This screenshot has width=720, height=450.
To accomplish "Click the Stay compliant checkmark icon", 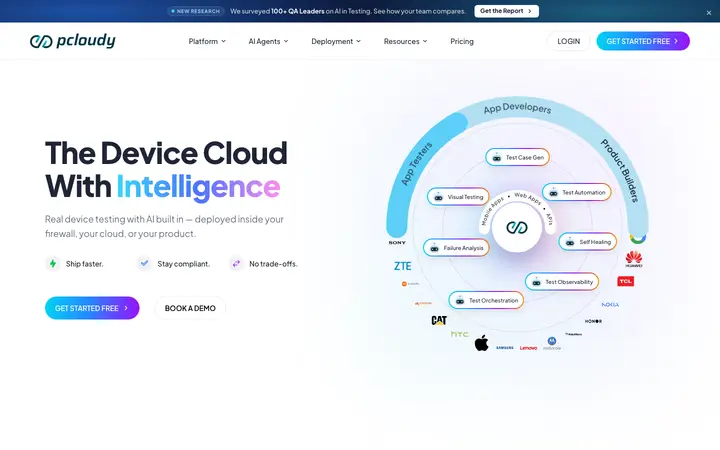I will coord(144,264).
